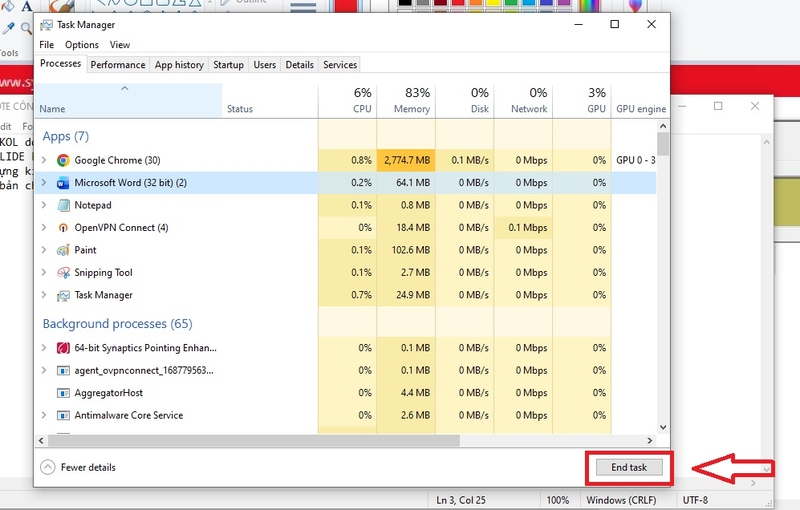This screenshot has width=800, height=510.
Task: Select the Text tool in Paint
Action: pyautogui.click(x=27, y=6)
